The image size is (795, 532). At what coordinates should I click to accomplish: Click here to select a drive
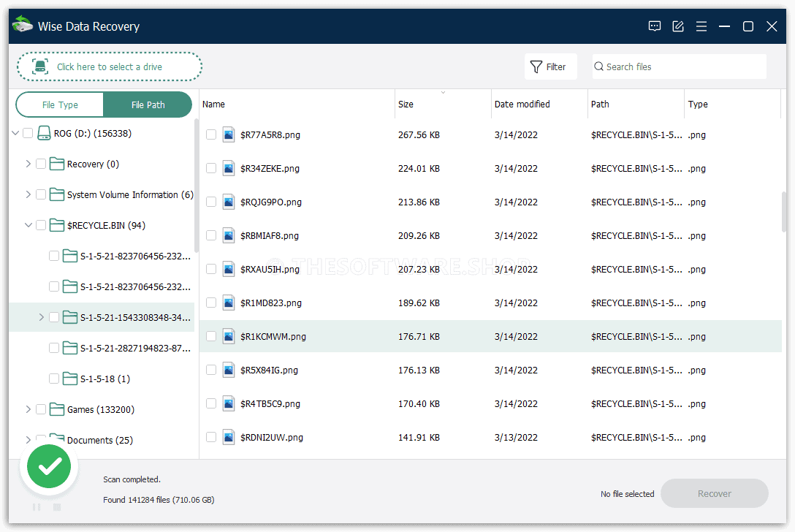click(110, 66)
